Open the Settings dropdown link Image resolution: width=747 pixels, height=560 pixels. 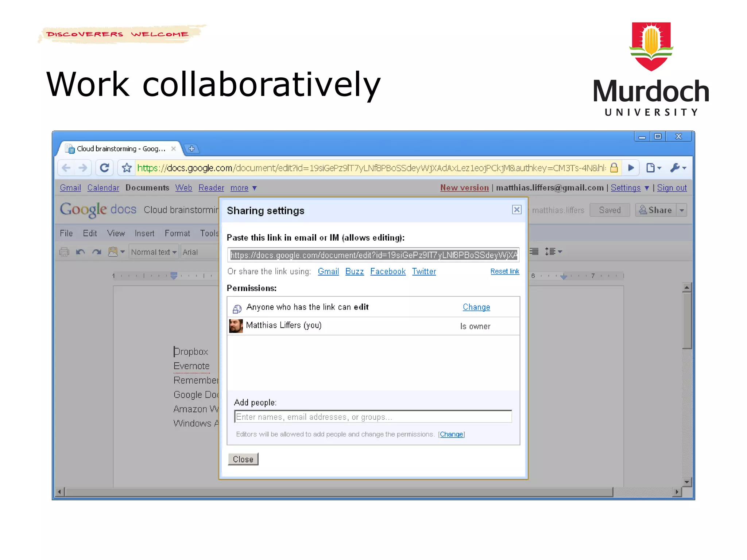tap(630, 188)
